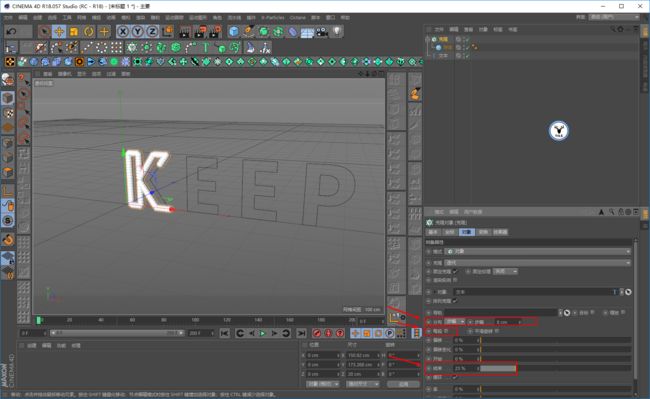Click the Light bulb object icon

click(337, 31)
